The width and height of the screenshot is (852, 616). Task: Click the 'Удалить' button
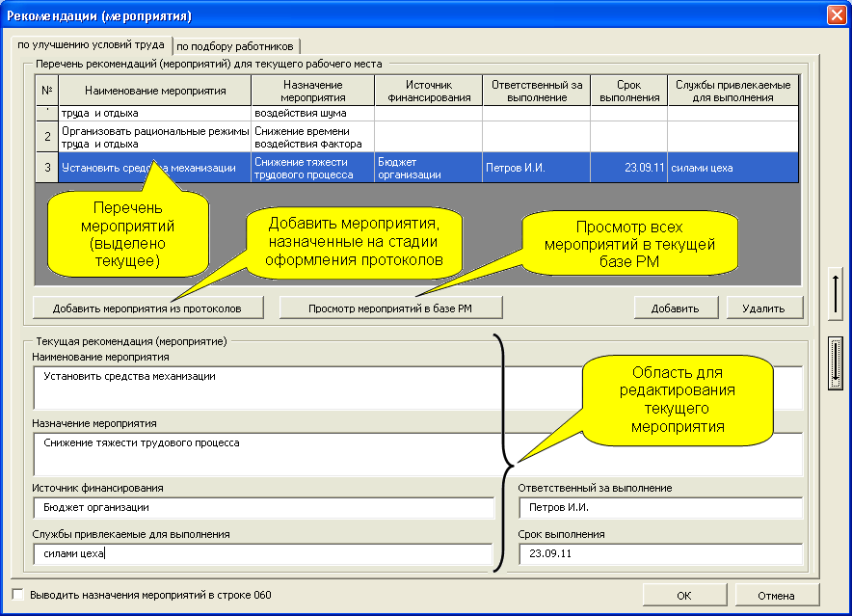coord(764,308)
